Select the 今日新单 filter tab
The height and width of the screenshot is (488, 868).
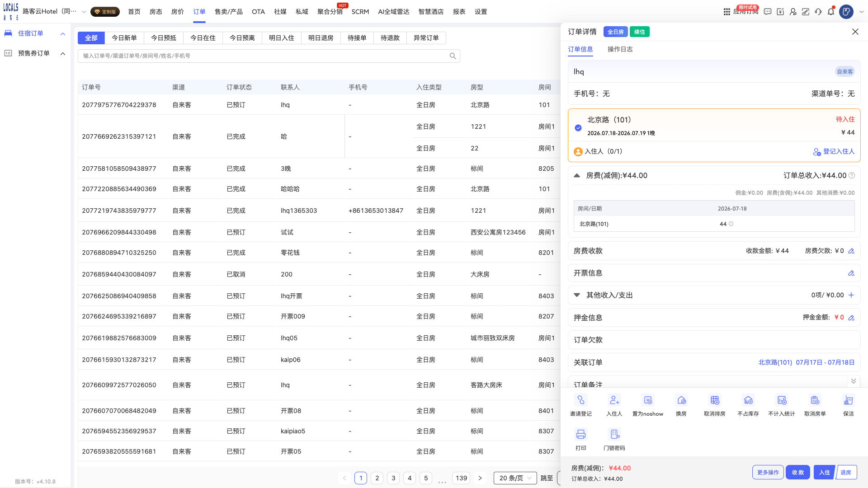124,38
